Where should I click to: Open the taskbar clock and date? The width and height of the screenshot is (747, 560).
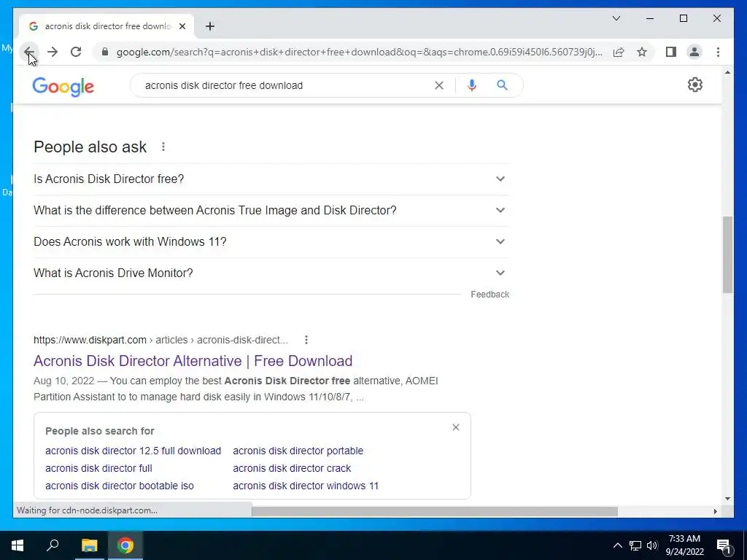pos(684,545)
